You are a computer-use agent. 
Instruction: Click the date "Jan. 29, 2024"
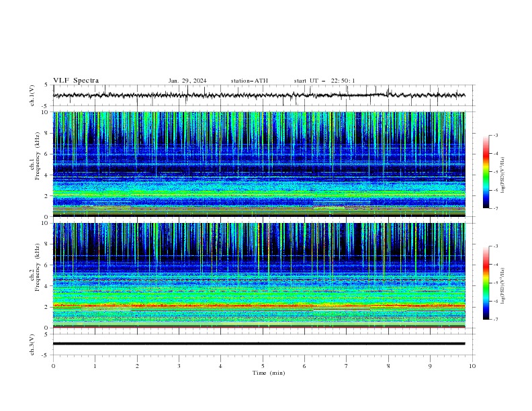187,81
